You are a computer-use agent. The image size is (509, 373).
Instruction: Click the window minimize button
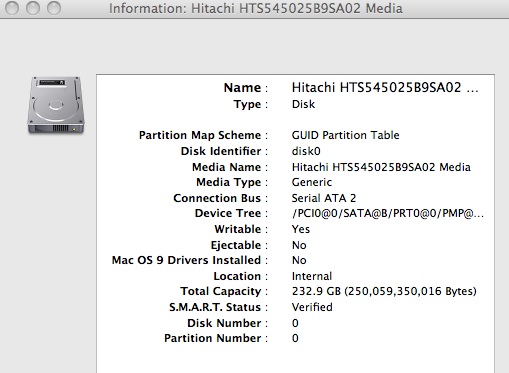[33, 8]
